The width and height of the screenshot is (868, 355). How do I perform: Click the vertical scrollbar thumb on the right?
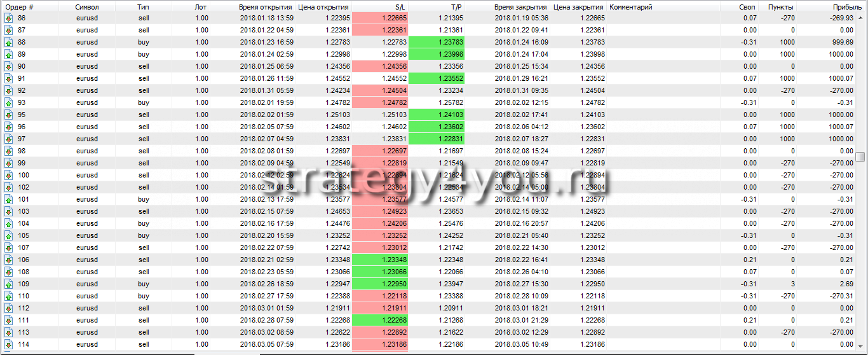pos(860,157)
